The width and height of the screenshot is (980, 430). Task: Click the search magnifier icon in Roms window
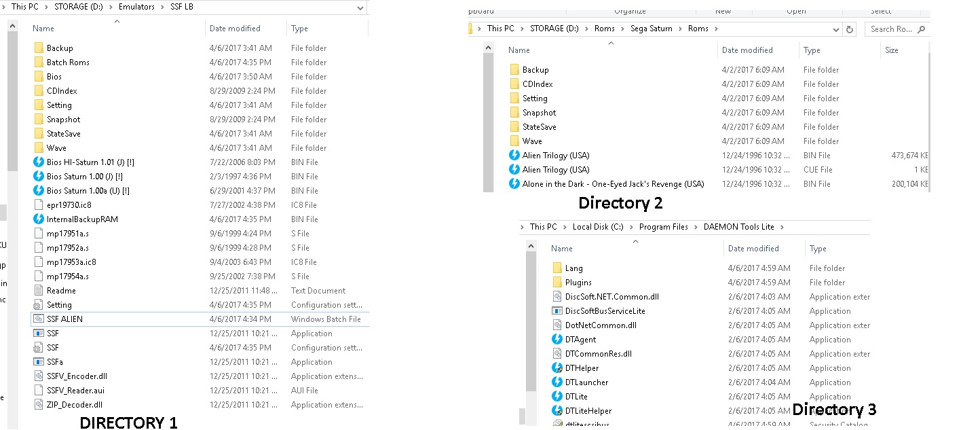coord(921,29)
